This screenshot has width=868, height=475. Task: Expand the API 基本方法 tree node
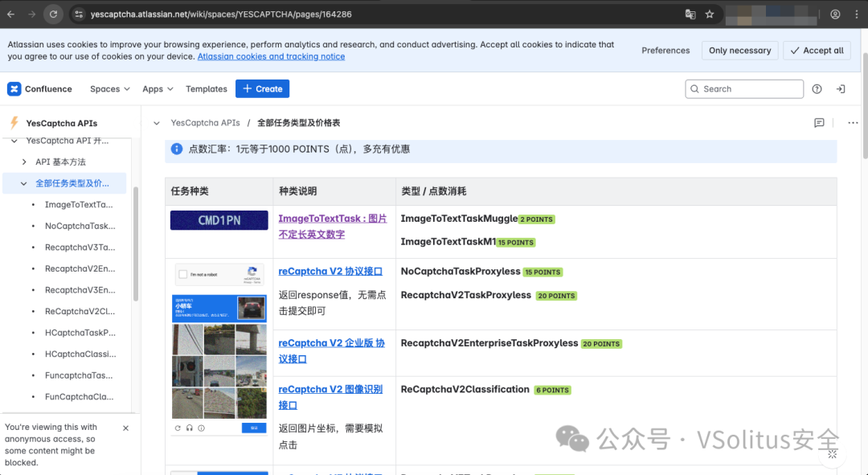tap(24, 162)
